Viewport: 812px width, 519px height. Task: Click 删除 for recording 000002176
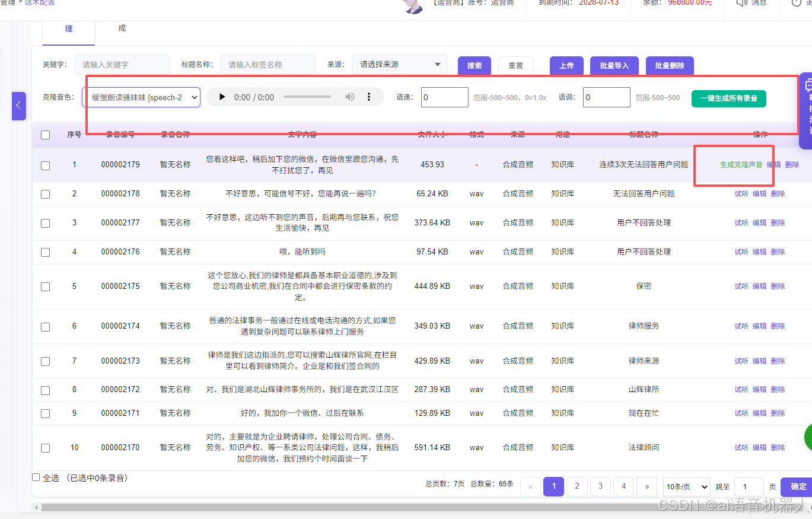point(778,252)
